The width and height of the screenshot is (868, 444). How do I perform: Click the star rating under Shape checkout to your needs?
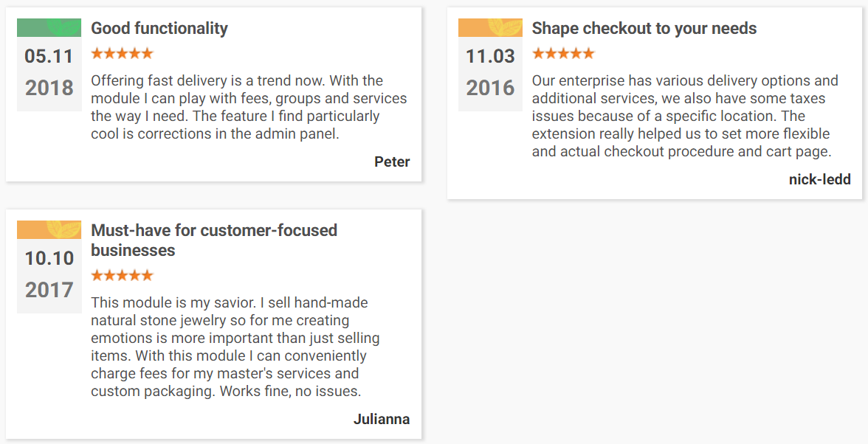[563, 54]
